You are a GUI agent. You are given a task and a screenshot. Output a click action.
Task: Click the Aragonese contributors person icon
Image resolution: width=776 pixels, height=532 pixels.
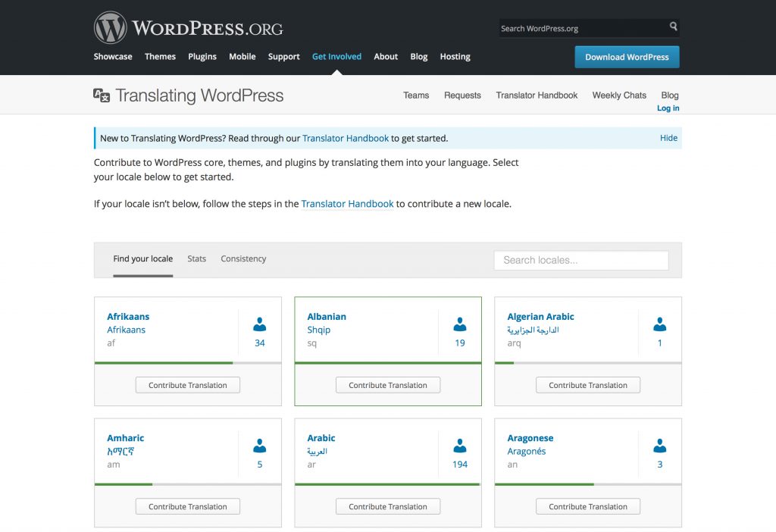coord(660,446)
